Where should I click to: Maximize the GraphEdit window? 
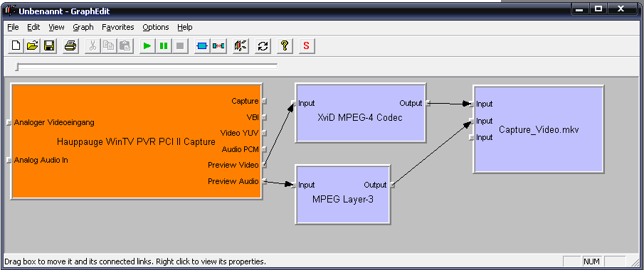[x=598, y=9]
